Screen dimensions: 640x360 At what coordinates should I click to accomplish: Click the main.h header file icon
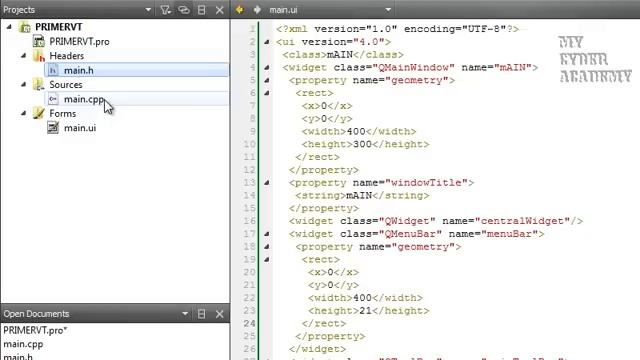53,70
